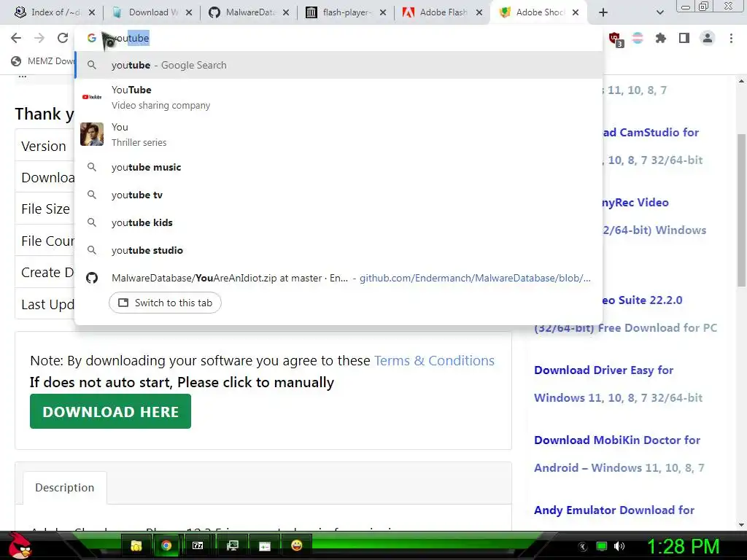Choose the YouAreAnIdiot.zip GitHub suggestion
This screenshot has height=560, width=747.
(338, 278)
